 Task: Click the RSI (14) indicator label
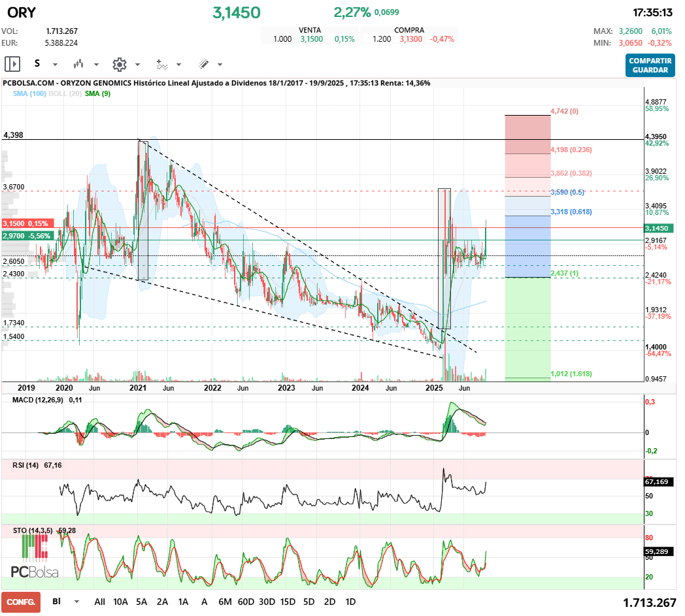25,465
